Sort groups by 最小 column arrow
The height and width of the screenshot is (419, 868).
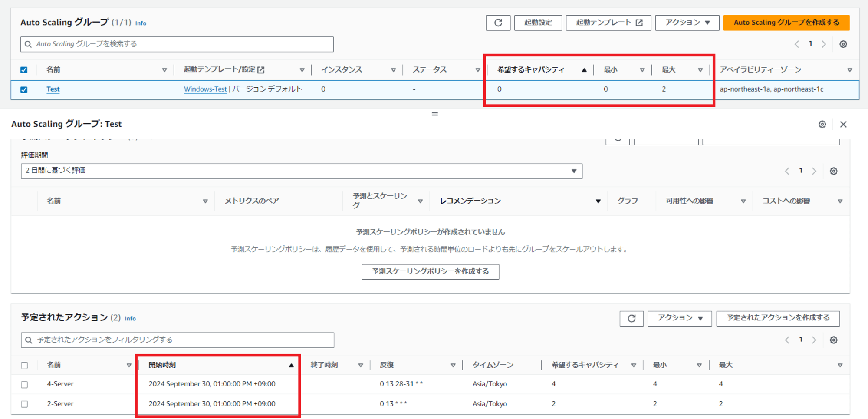642,70
